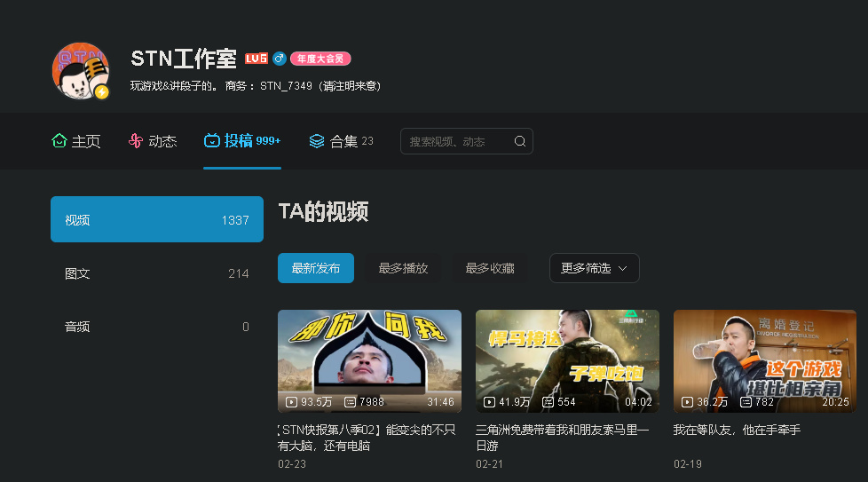The height and width of the screenshot is (482, 868).
Task: Click the 20:25 duration label
Action: click(x=835, y=402)
